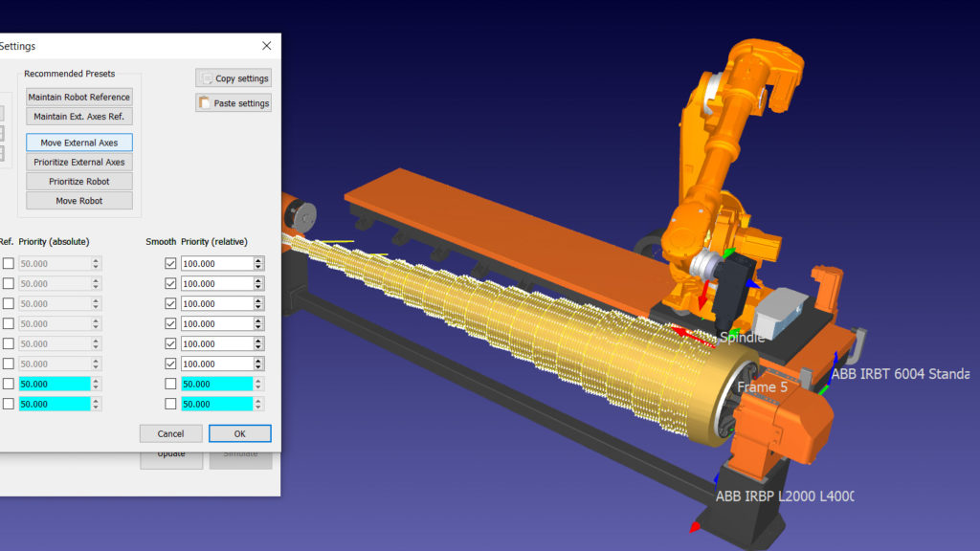Viewport: 980px width, 551px height.
Task: Close the Settings dialog with the X
Action: (267, 46)
